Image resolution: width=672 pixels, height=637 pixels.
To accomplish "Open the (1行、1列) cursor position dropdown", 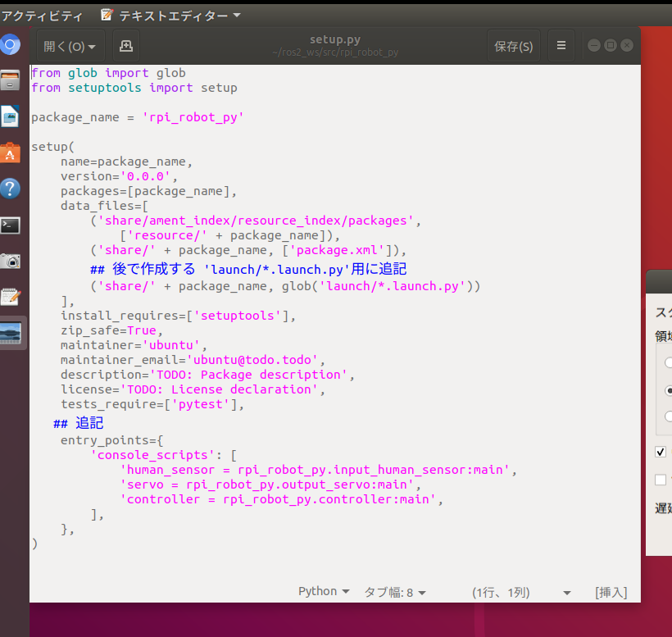I will [x=521, y=593].
